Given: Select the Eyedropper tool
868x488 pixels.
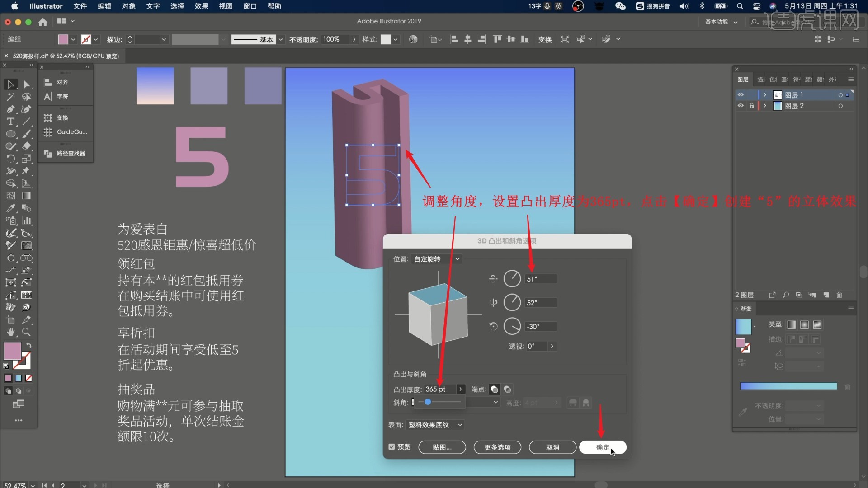Looking at the screenshot, I should [x=11, y=208].
